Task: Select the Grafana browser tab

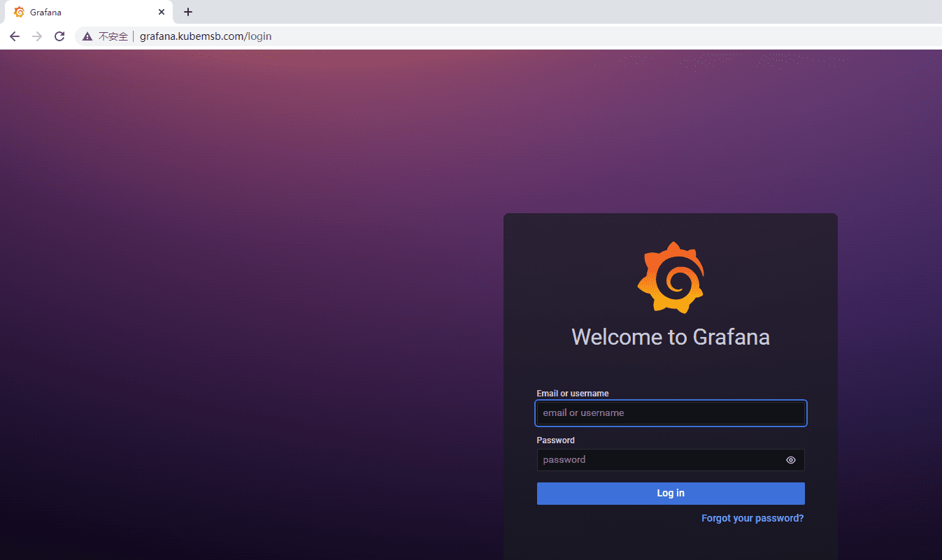Action: tap(89, 13)
